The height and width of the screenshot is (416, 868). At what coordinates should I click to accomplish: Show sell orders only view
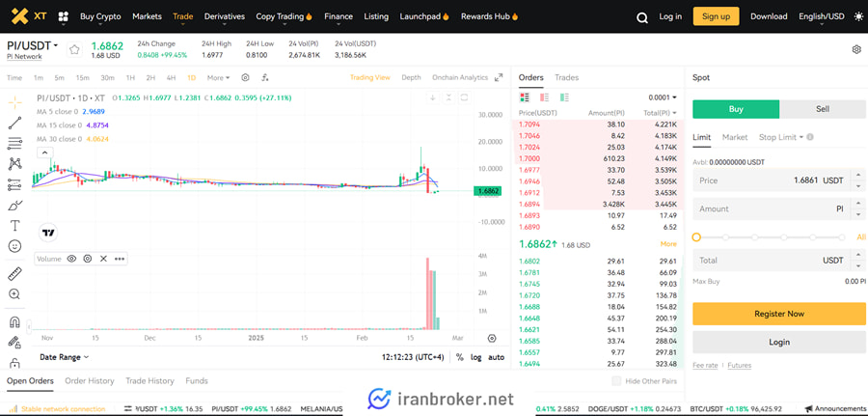[x=544, y=97]
